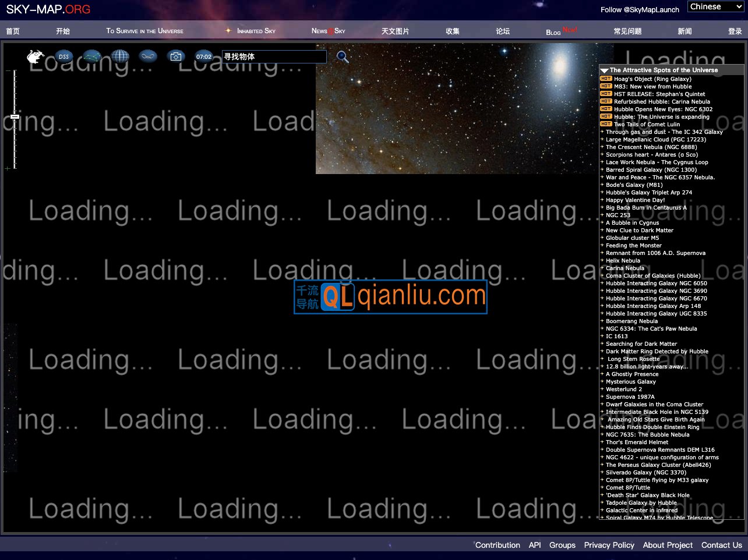
Task: Toggle the coordinate grid globe icon
Action: [120, 56]
